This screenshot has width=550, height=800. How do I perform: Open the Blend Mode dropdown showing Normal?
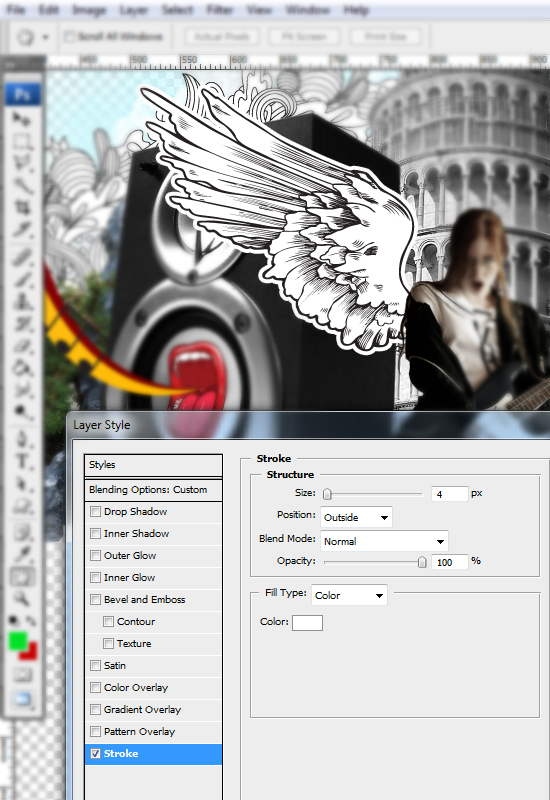coord(384,541)
